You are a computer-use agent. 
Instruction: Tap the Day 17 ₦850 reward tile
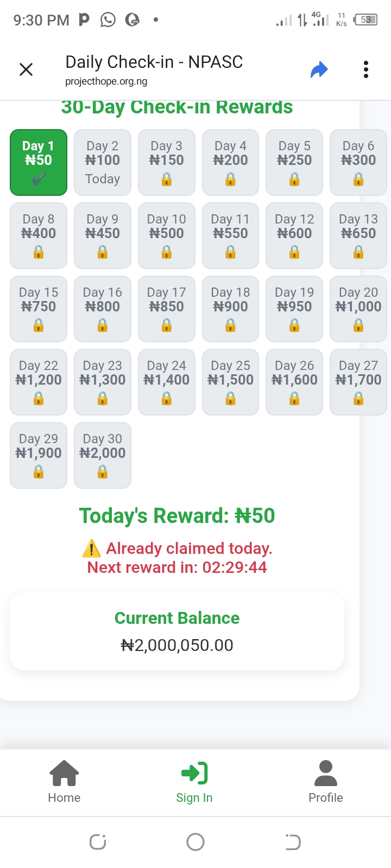coord(167,309)
